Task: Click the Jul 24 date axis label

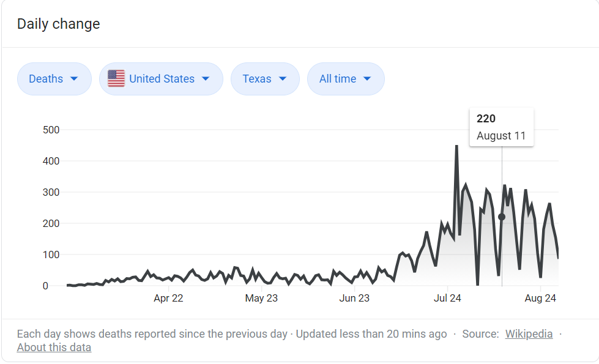Action: pos(447,299)
